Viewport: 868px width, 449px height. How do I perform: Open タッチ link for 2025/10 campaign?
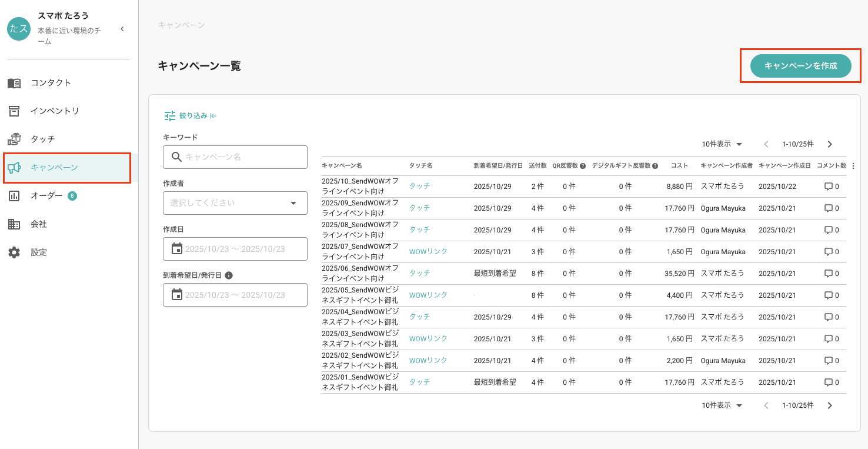click(419, 186)
